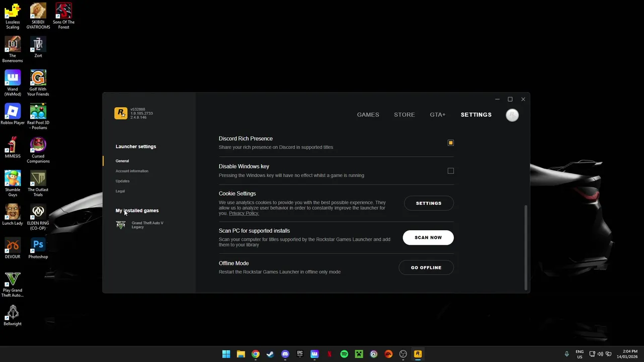
Task: Open the GTA+ tab
Action: point(438,115)
